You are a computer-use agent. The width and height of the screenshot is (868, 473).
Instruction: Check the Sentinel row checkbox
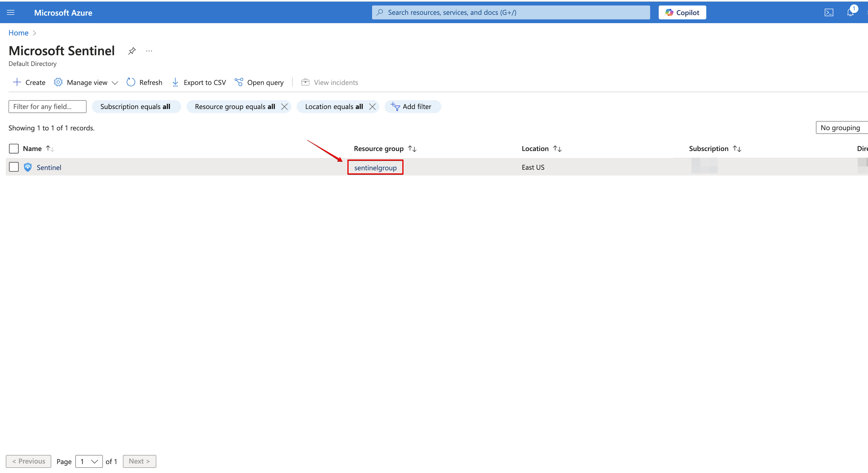pos(14,167)
